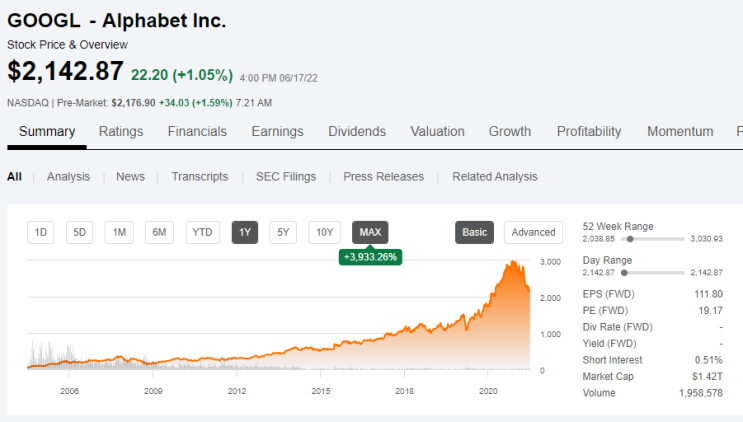Screen dimensions: 743x422
Task: Filter feed by News
Action: pyautogui.click(x=130, y=177)
